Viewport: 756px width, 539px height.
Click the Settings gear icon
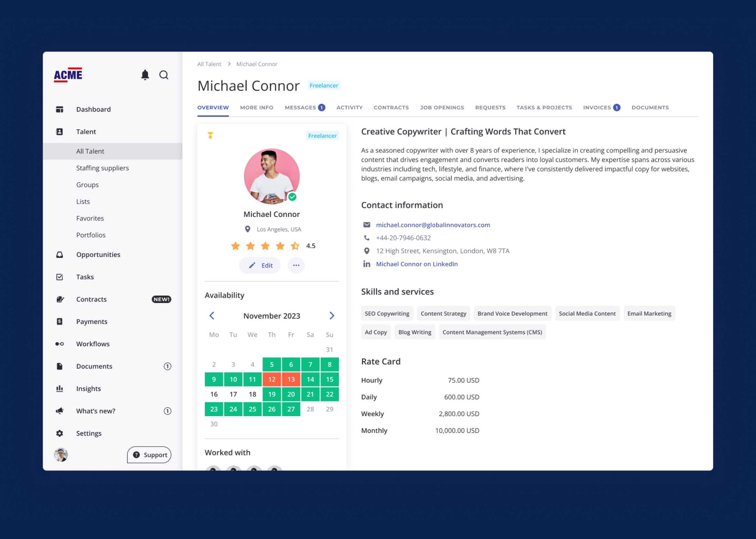point(60,433)
